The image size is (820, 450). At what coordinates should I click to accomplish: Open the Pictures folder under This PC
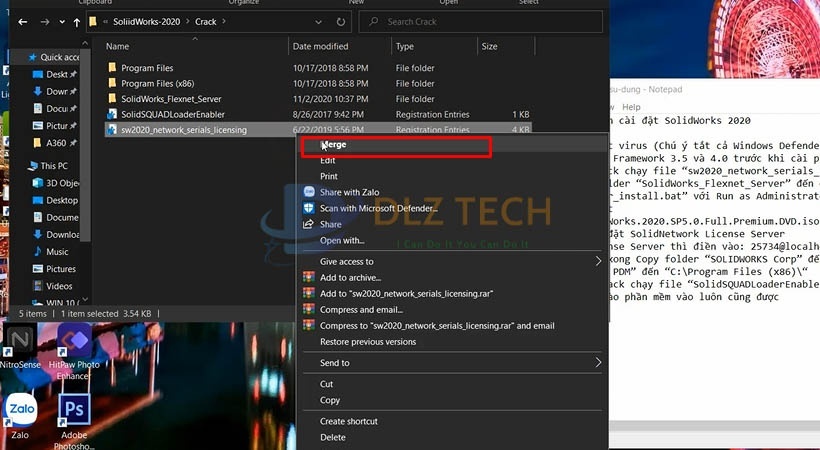[54, 269]
